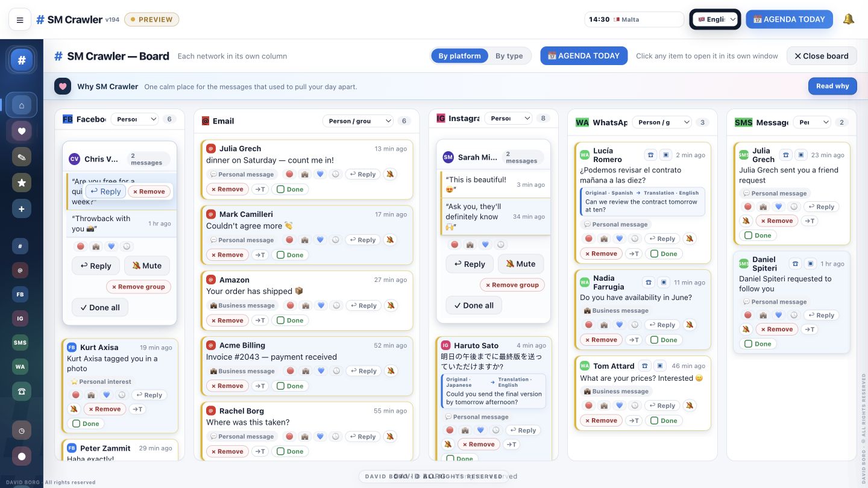
Task: Check Done on Nadia Farrugia's message
Action: coord(664,340)
